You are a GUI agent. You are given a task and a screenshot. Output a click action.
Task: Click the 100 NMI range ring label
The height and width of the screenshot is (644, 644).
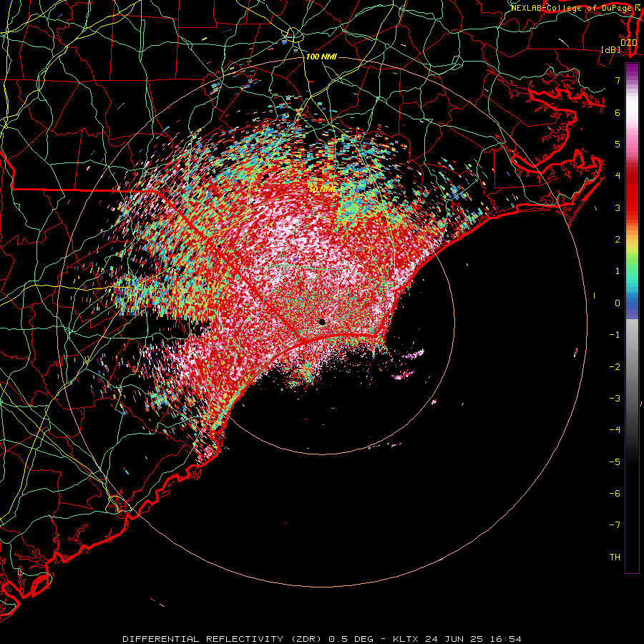(x=321, y=57)
